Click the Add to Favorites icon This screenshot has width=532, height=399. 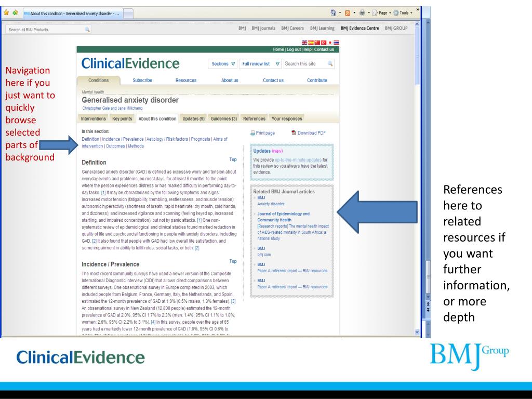click(15, 12)
